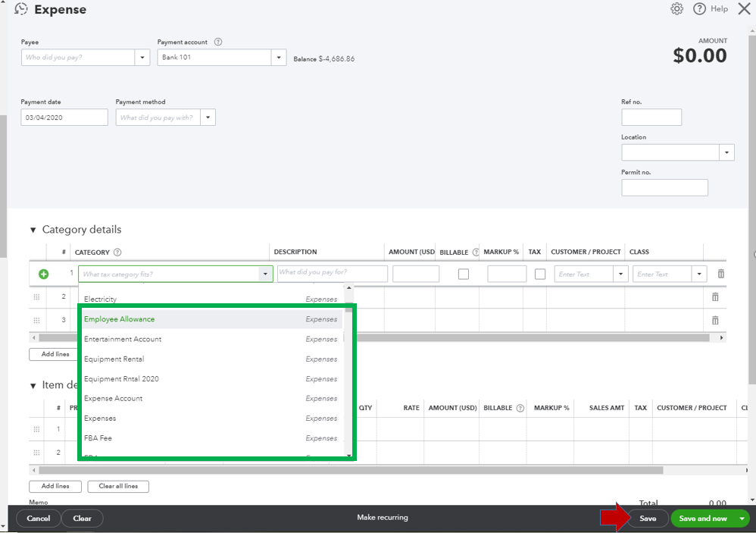Click the green add line plus icon
This screenshot has height=533, width=756.
pos(43,274)
